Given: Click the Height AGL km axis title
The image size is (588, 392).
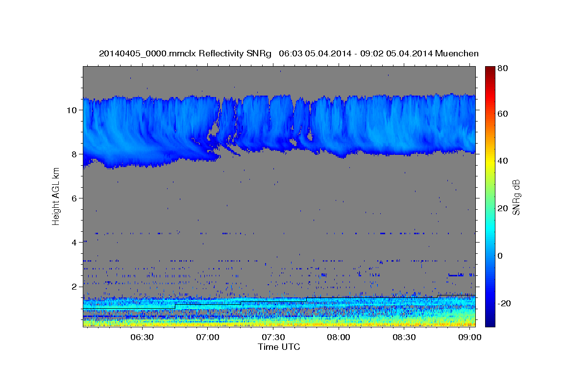Looking at the screenshot, I should pos(56,196).
